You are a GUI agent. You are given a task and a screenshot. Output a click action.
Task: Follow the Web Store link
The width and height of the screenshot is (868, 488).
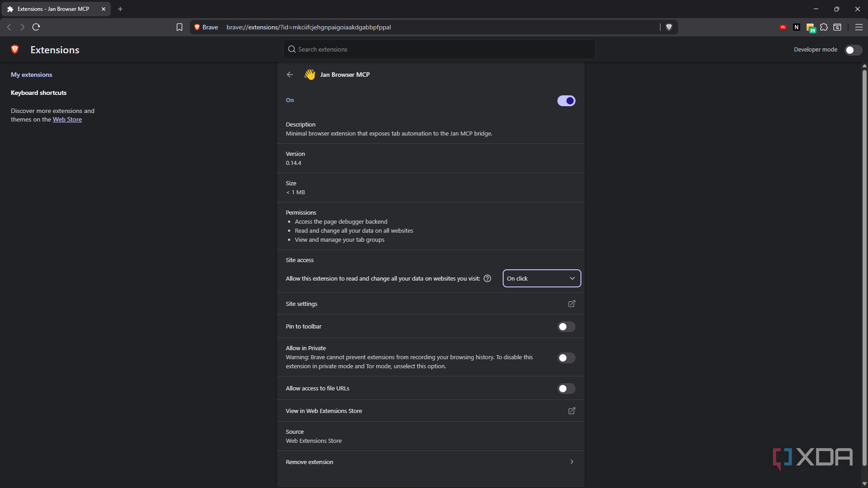pyautogui.click(x=67, y=119)
